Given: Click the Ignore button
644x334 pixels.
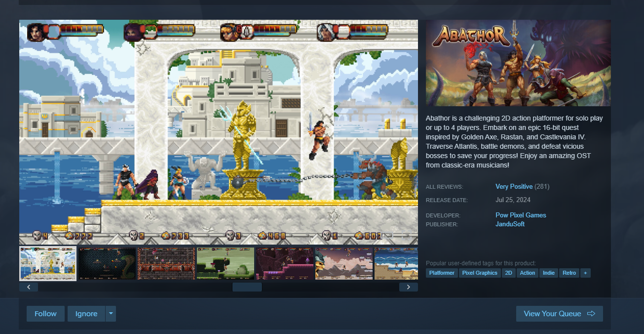Looking at the screenshot, I should [x=86, y=314].
